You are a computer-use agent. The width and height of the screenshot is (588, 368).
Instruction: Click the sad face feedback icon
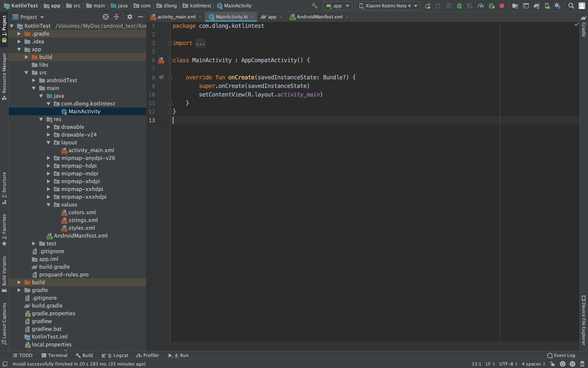572,364
